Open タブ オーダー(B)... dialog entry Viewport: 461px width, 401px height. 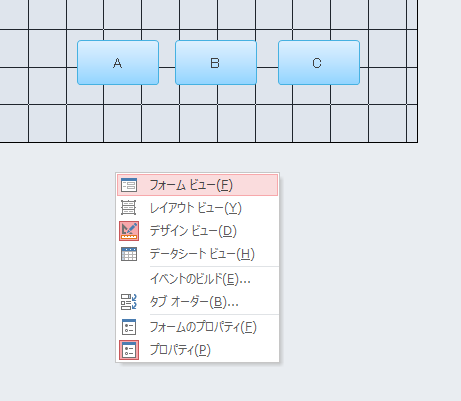197,302
